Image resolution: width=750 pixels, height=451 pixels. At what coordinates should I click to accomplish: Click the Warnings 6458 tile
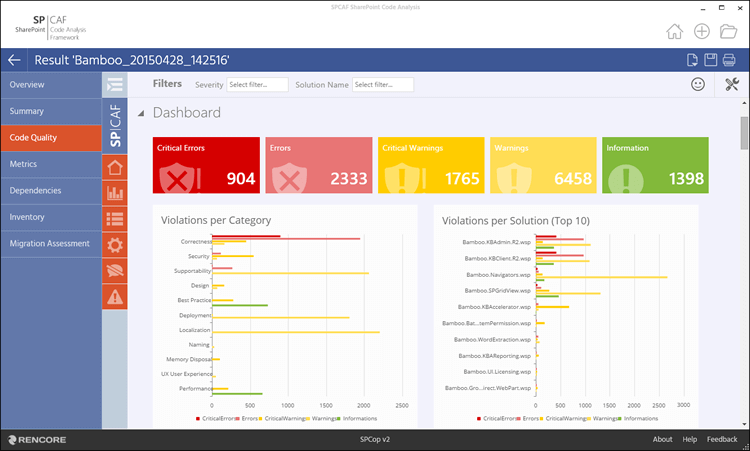point(543,165)
